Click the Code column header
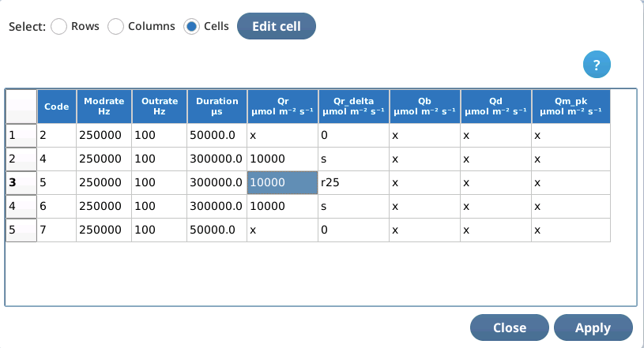 click(x=56, y=107)
